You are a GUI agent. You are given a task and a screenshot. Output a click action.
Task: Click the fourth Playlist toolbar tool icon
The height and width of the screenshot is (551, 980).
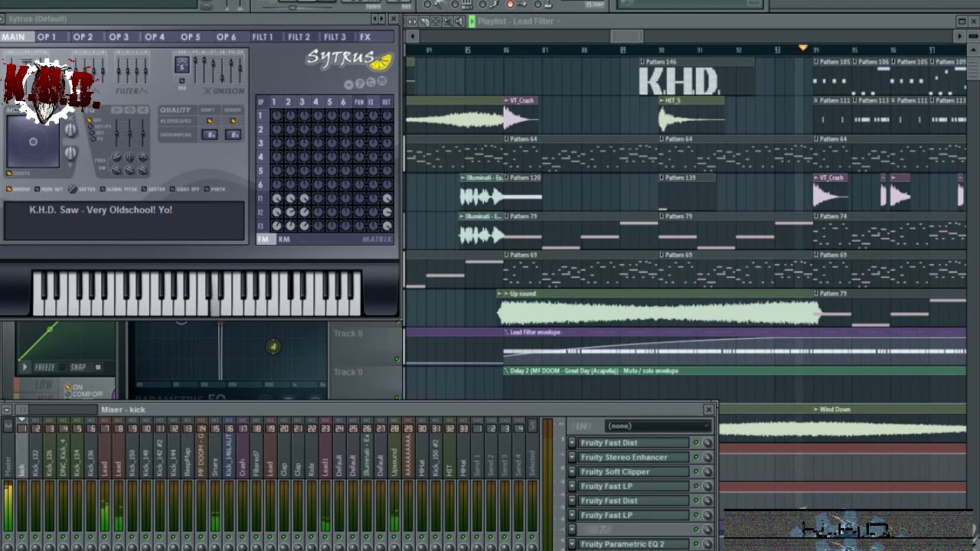pyautogui.click(x=449, y=21)
